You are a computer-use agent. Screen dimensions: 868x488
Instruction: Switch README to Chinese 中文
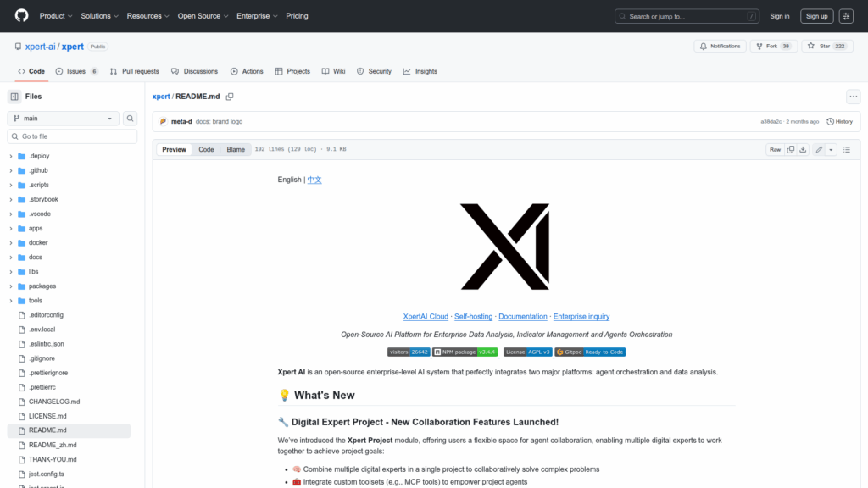[x=314, y=180]
